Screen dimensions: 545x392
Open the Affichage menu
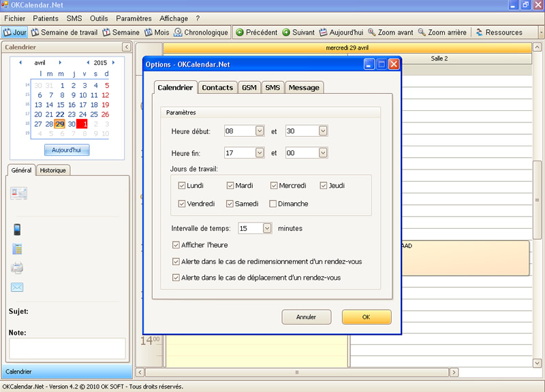pyautogui.click(x=174, y=18)
